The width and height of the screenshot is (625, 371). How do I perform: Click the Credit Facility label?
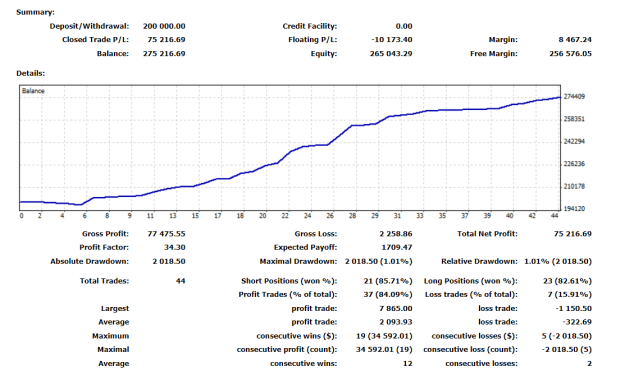point(310,26)
